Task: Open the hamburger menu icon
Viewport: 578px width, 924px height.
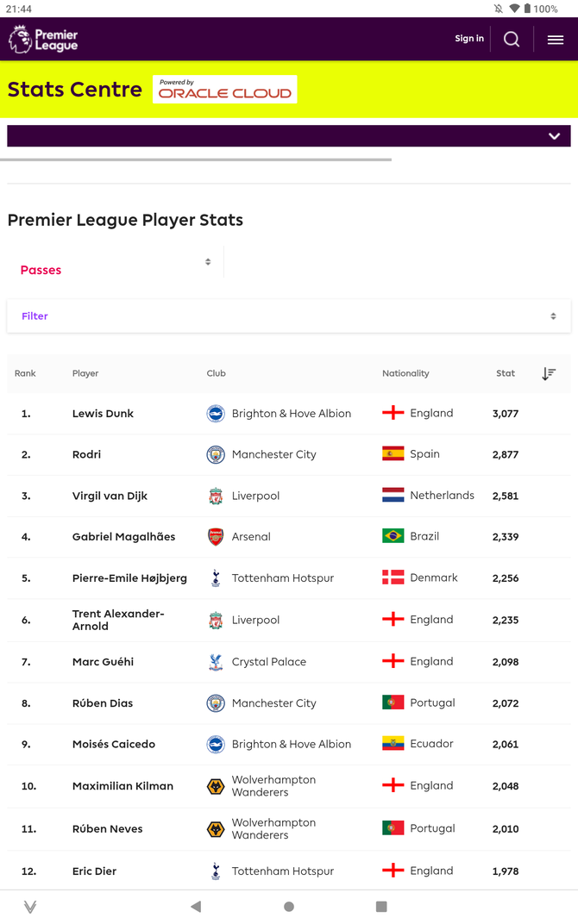Action: tap(556, 39)
